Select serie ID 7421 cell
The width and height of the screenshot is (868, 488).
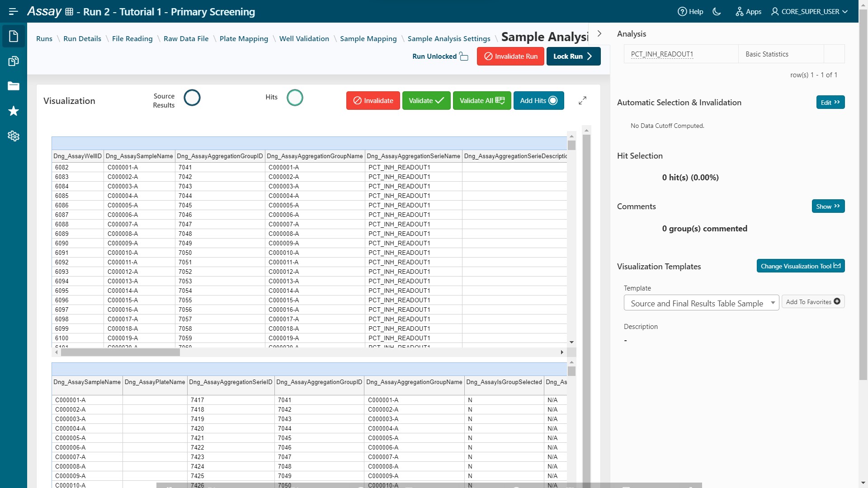(231, 438)
